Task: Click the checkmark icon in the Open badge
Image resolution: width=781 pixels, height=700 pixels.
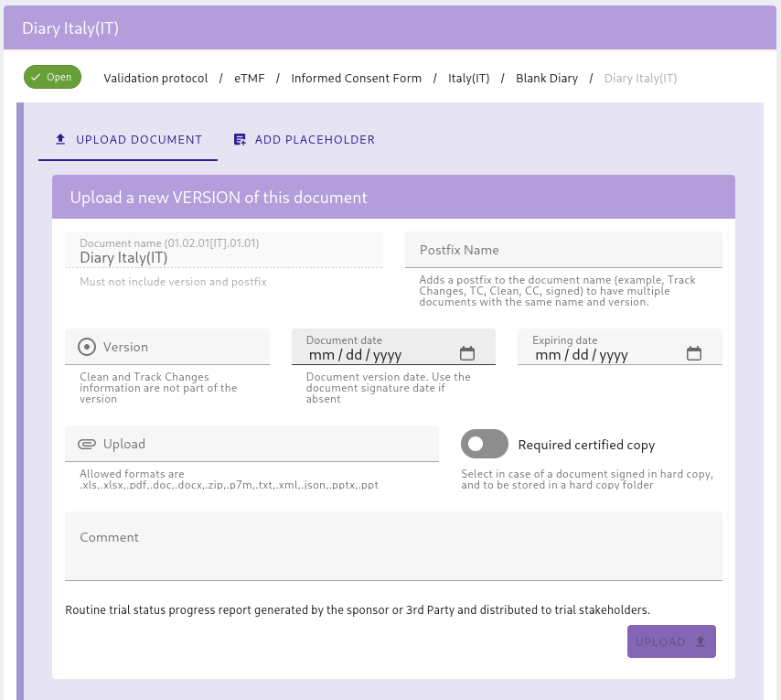Action: 36,77
